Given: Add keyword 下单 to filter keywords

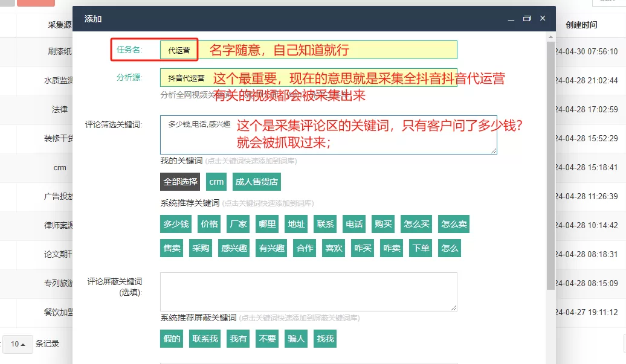Looking at the screenshot, I should [420, 247].
